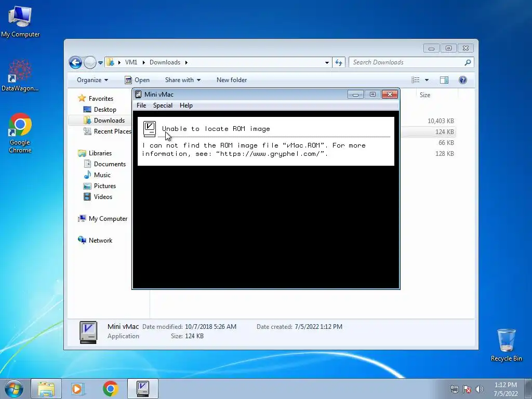Close the Downloads Explorer window
The width and height of the screenshot is (532, 399).
tap(466, 48)
